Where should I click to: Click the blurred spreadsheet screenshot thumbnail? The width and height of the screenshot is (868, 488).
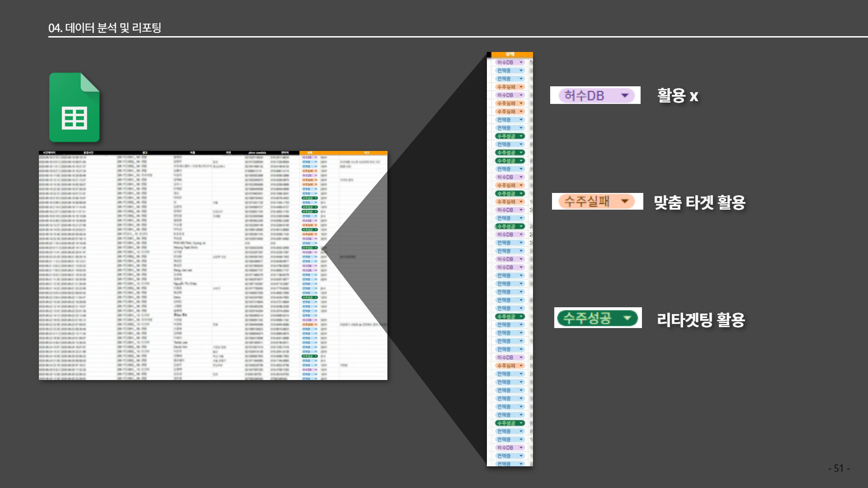(x=212, y=267)
